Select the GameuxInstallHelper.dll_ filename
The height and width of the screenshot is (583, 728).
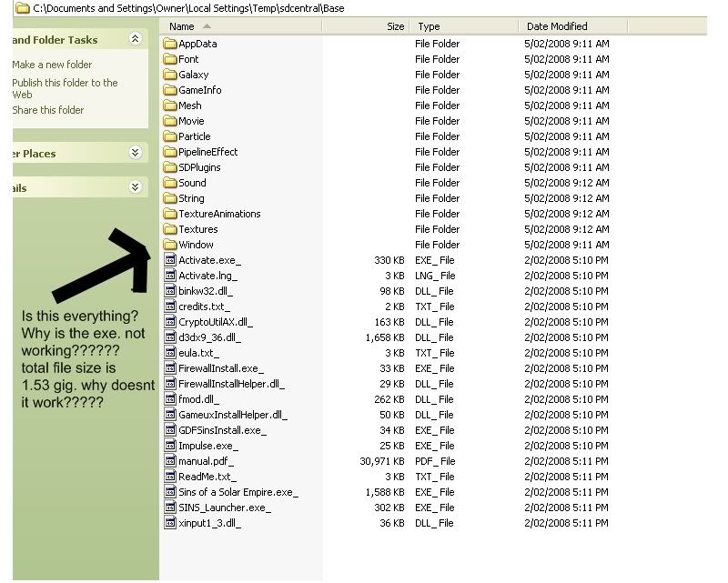[233, 415]
